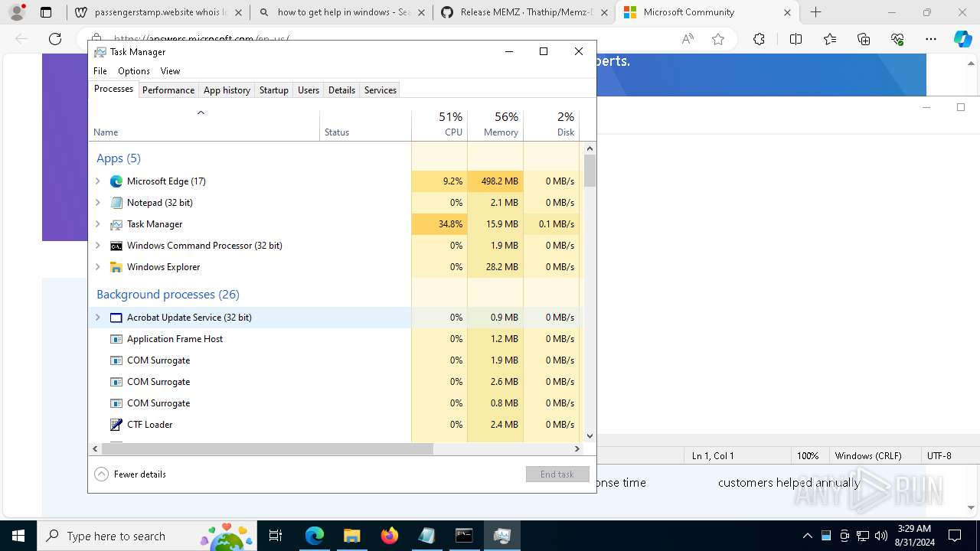Click the Windows Explorer process icon
The width and height of the screenshot is (980, 551).
[116, 267]
